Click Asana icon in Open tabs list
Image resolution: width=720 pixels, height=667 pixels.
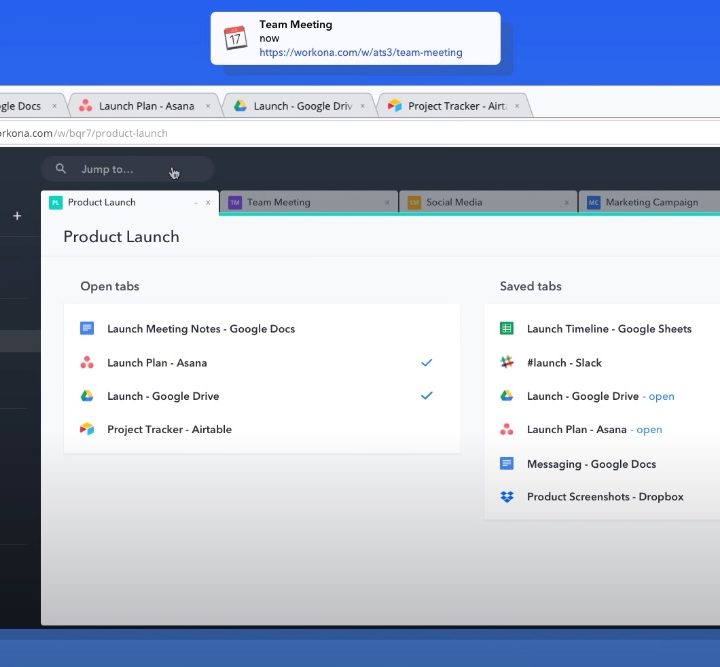point(87,363)
